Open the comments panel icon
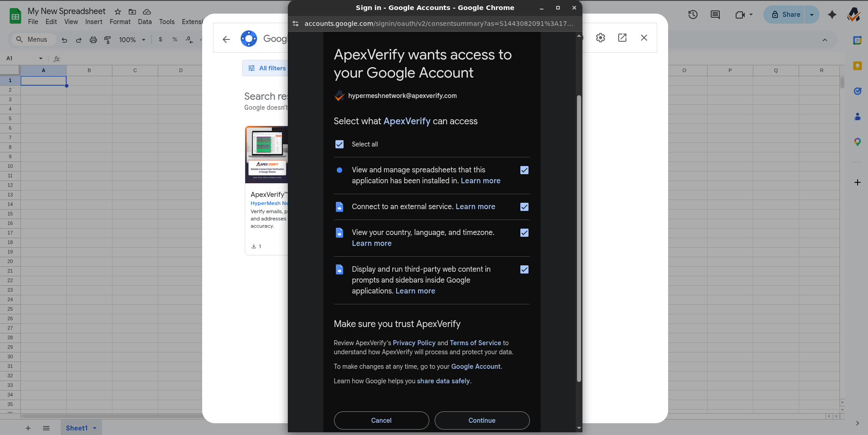This screenshot has width=868, height=435. point(715,15)
